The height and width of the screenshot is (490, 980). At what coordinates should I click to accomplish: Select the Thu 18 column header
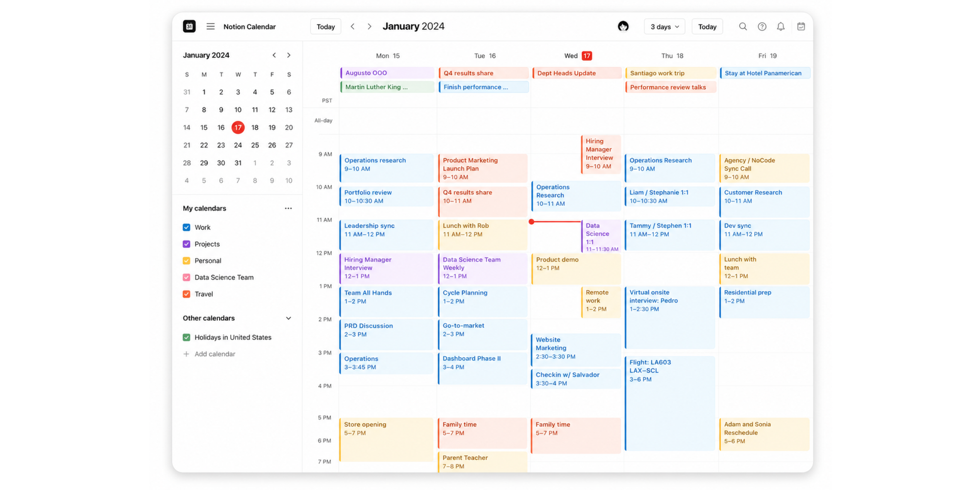672,56
